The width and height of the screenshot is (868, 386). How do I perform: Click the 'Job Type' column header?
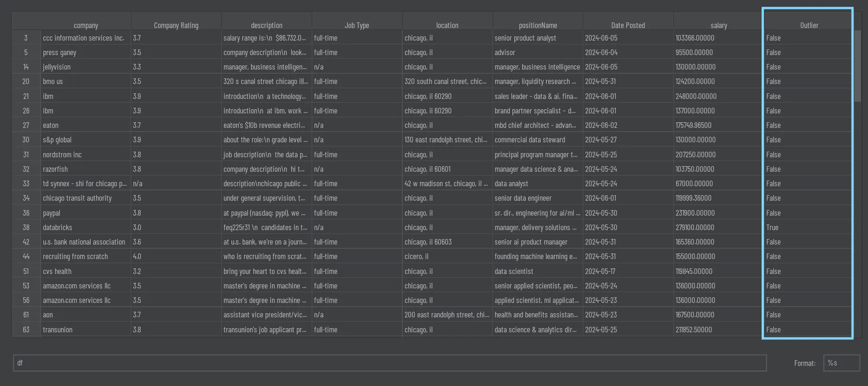point(357,25)
